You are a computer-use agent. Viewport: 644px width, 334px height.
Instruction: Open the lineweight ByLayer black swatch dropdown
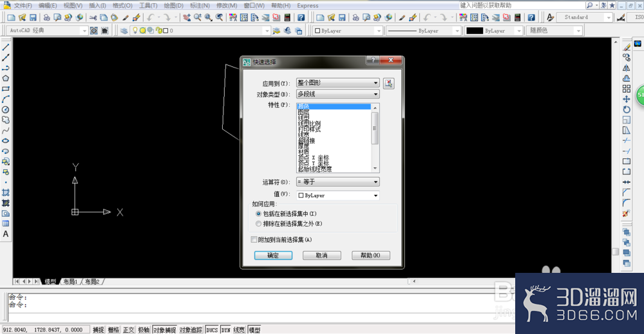pos(494,30)
